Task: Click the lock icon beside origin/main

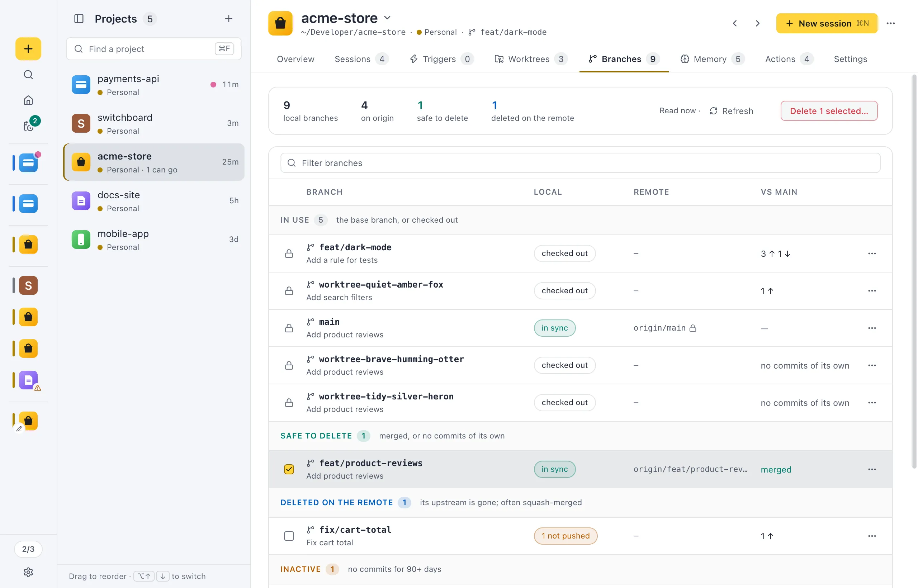Action: pyautogui.click(x=693, y=328)
